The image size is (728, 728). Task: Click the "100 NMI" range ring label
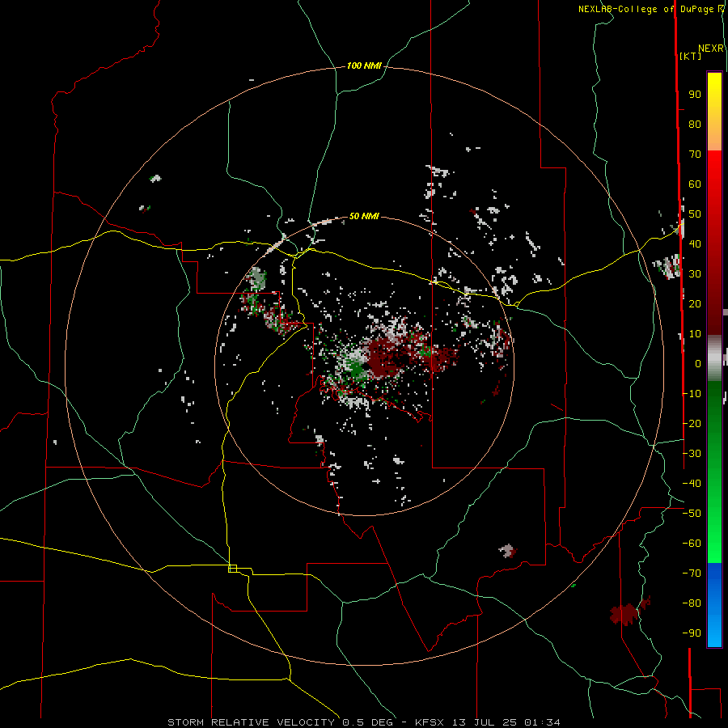[x=364, y=66]
